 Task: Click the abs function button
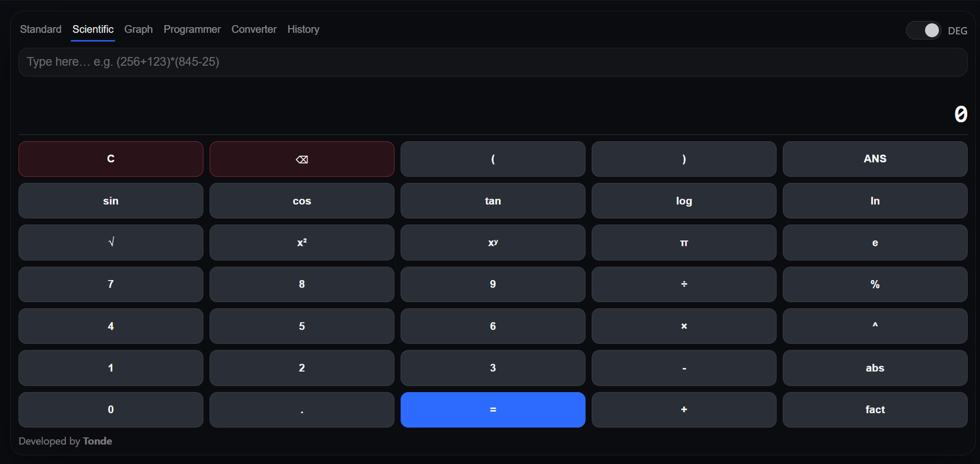(875, 368)
